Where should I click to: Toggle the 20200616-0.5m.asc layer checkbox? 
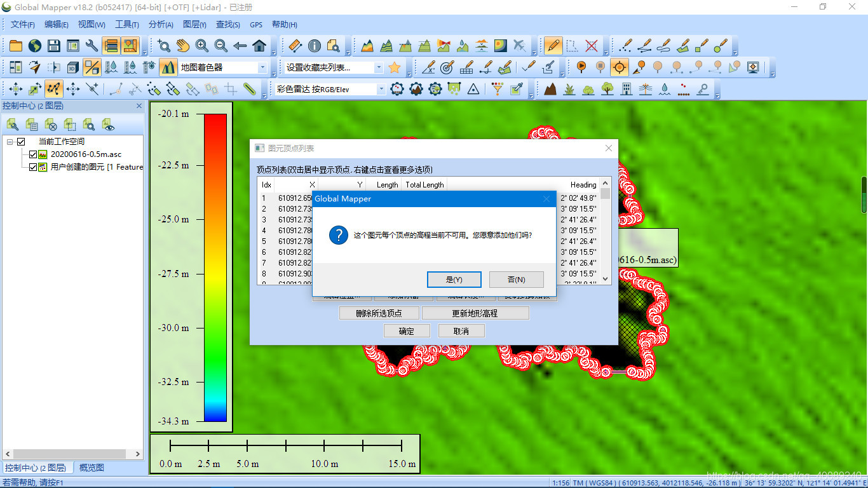coord(33,154)
